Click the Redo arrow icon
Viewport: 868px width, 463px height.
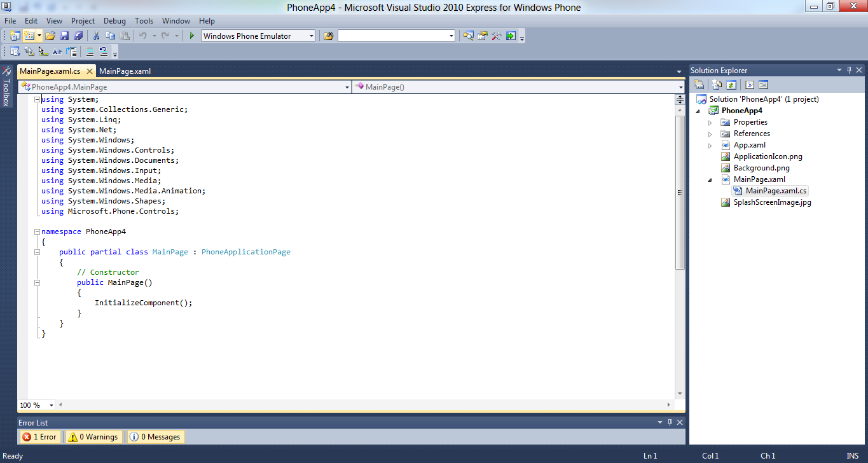click(165, 36)
